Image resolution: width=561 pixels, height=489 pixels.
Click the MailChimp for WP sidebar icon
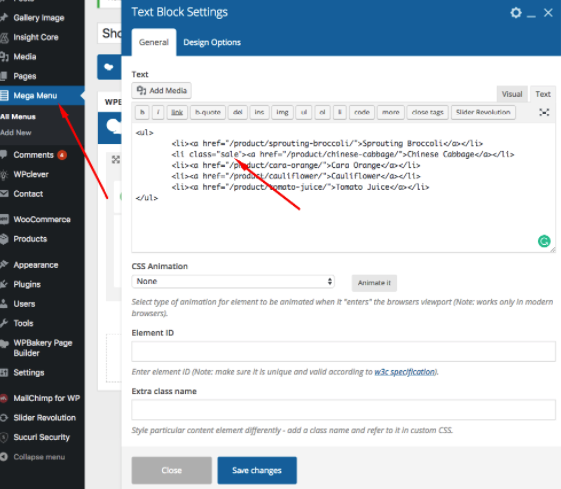click(4, 398)
